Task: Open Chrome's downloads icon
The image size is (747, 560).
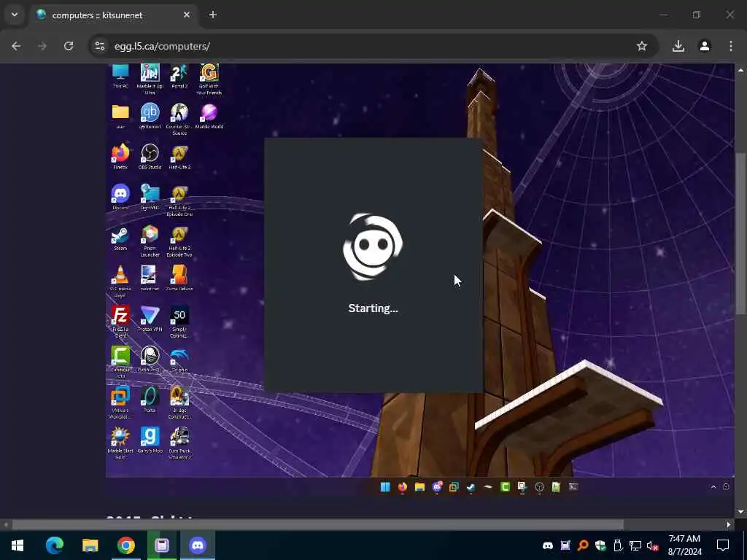Action: [678, 46]
